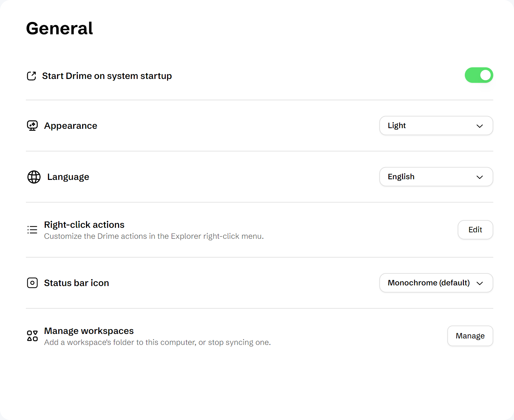Click the General heading

click(x=60, y=28)
